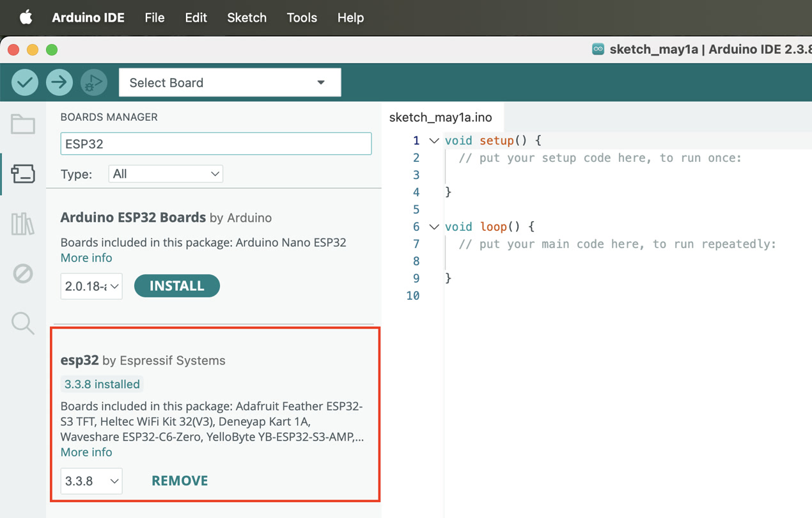Click the "Type:" label

coord(76,174)
